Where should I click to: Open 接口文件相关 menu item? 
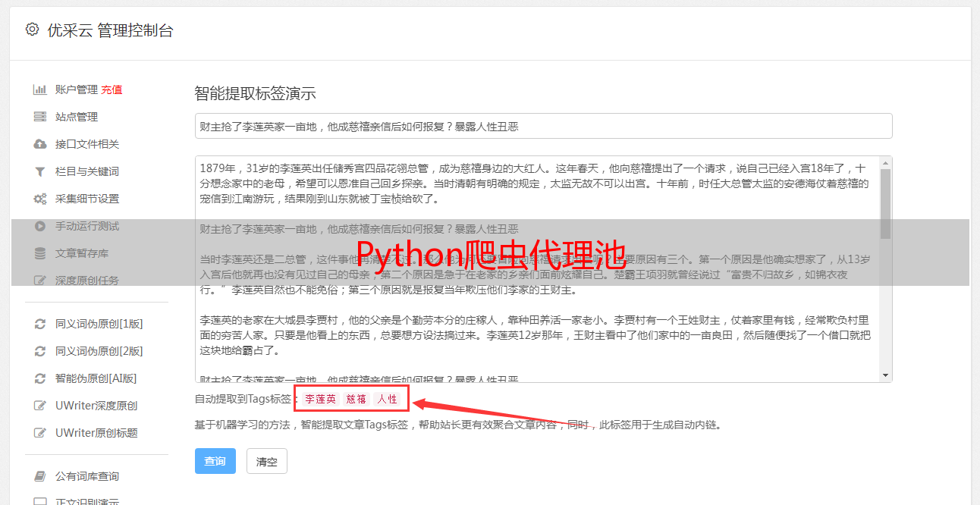tap(87, 144)
